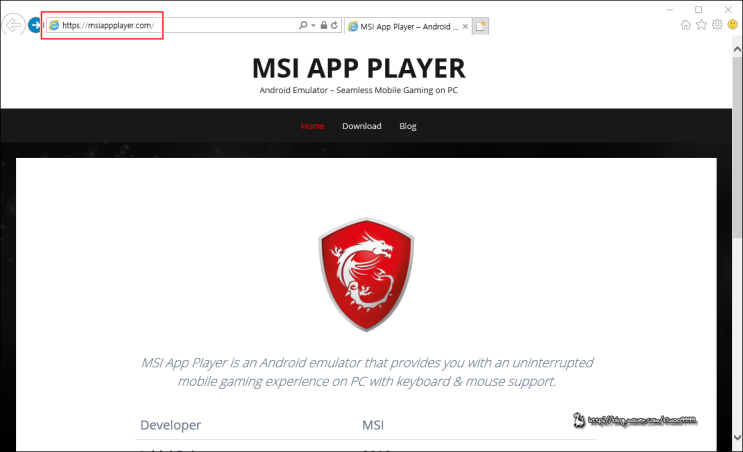The width and height of the screenshot is (743, 452).
Task: Maximize the browser window
Action: coord(698,9)
